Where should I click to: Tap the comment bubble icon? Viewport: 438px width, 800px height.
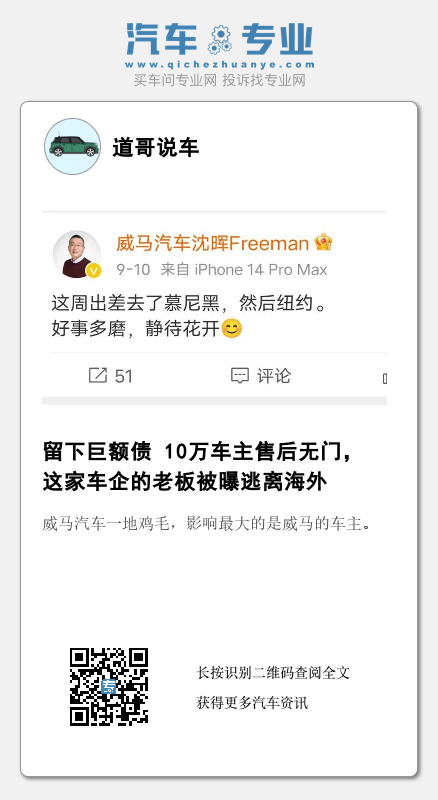[239, 376]
